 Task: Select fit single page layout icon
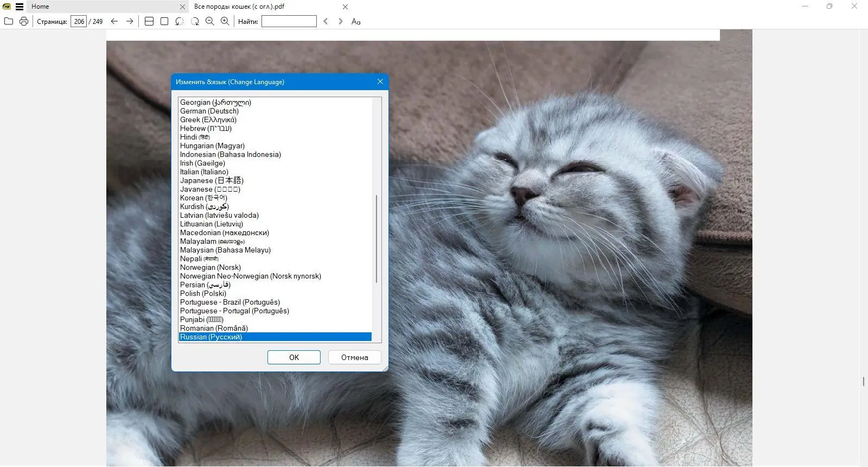point(164,21)
